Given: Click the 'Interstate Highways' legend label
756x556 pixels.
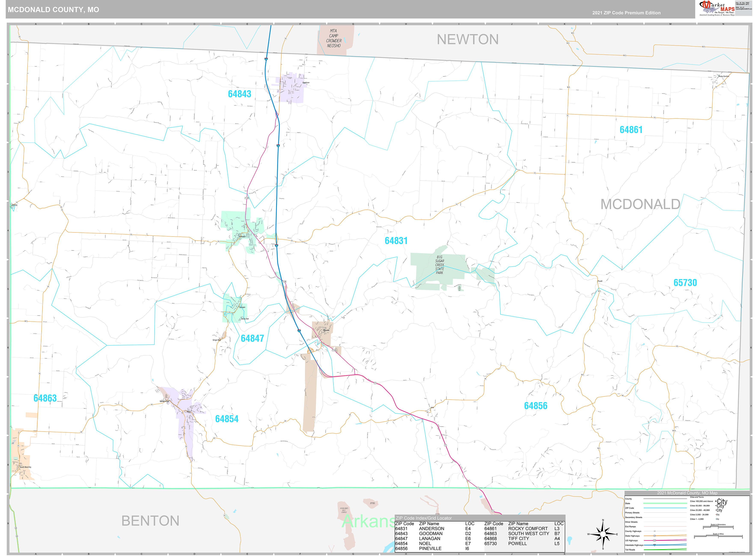Looking at the screenshot, I should 634,545.
